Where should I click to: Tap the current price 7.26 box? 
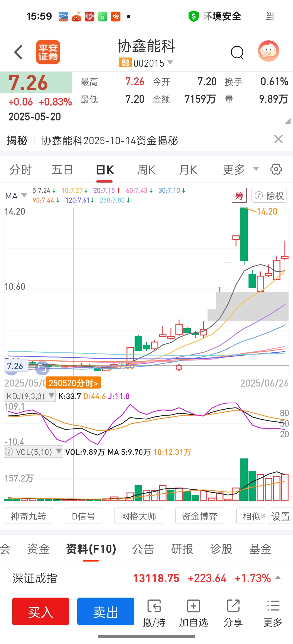click(x=36, y=82)
